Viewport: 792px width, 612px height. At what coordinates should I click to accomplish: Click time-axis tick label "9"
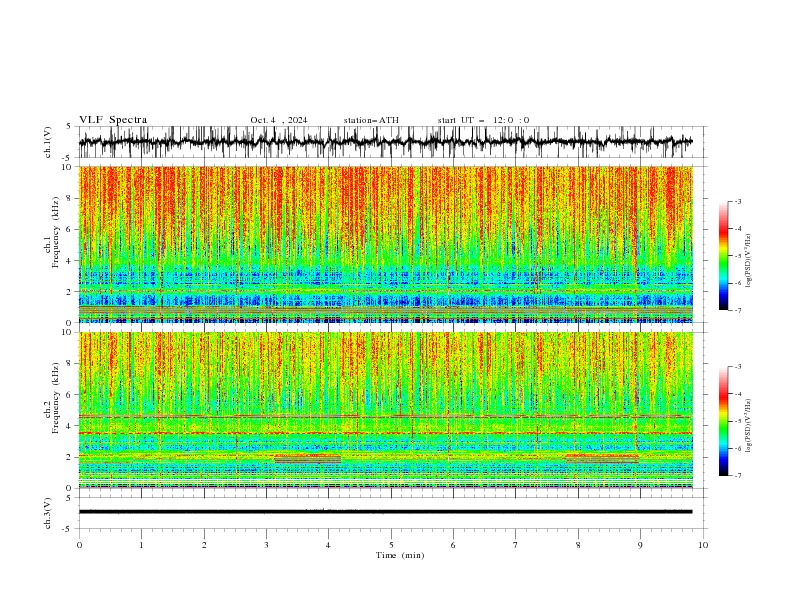640,545
